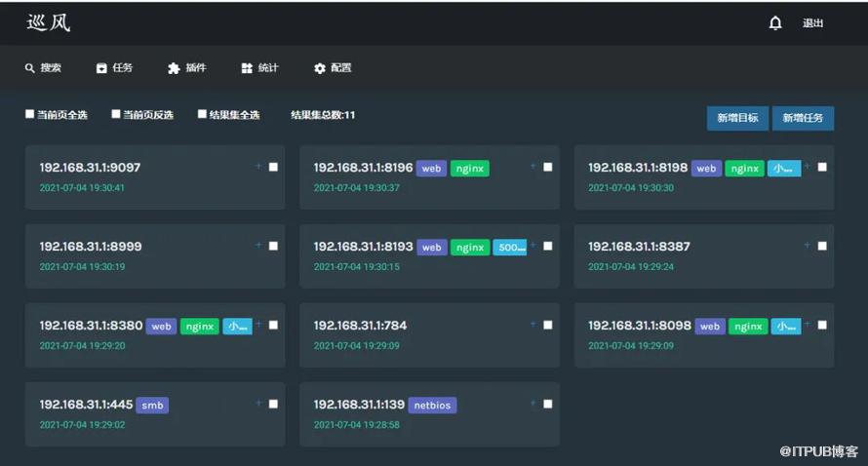Screen dimensions: 868x466
Task: Click plus icon on 192.168.31.1:139 card
Action: tap(533, 404)
